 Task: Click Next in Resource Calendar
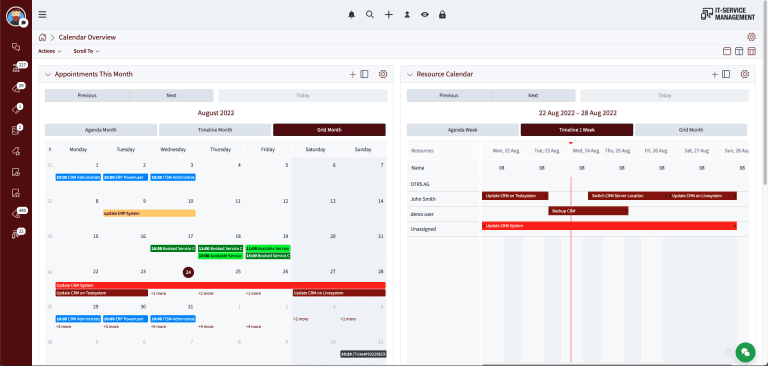(x=533, y=96)
